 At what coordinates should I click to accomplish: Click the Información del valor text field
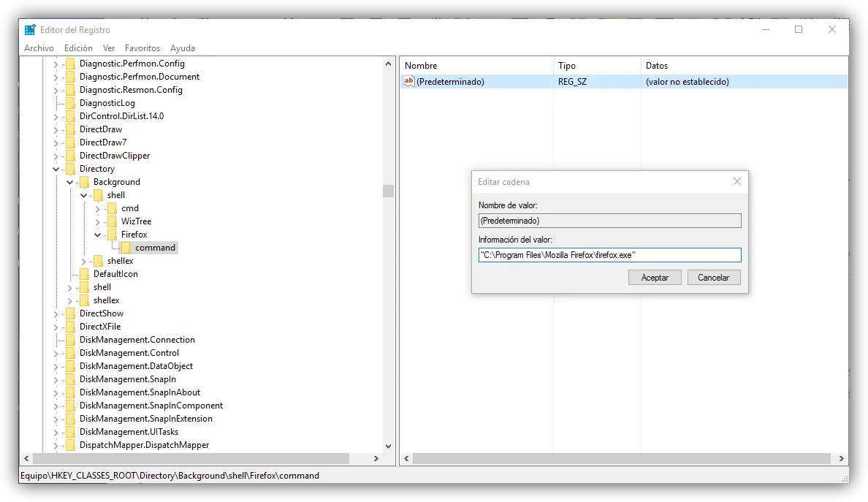[x=609, y=254]
